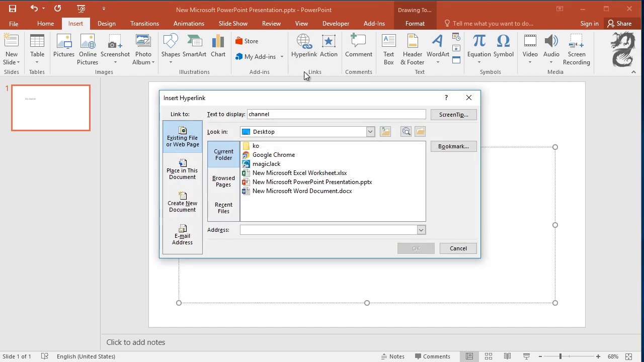Insert a Chart
Image resolution: width=644 pixels, height=362 pixels.
[x=218, y=46]
